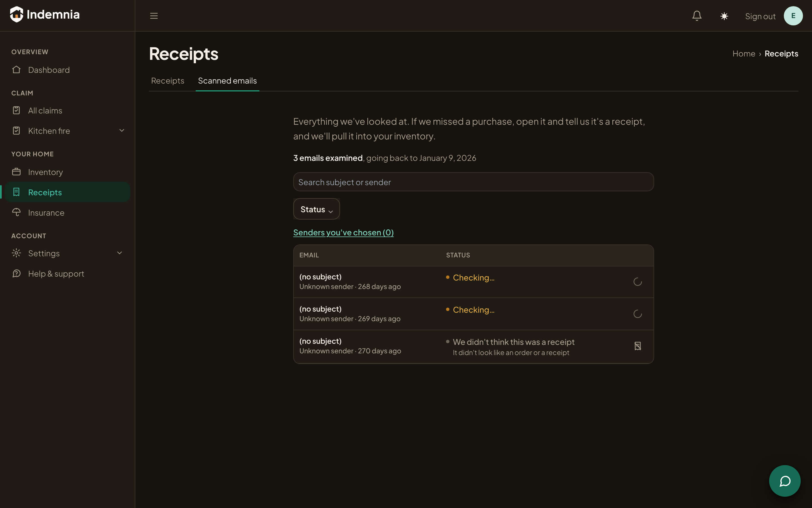Open Senders you've chosen (0) link
812x508 pixels.
click(x=343, y=233)
